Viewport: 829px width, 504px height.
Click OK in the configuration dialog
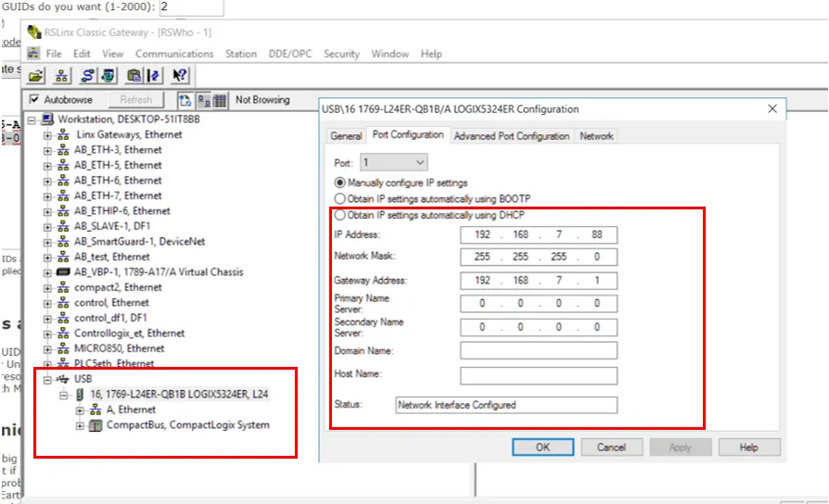[543, 447]
